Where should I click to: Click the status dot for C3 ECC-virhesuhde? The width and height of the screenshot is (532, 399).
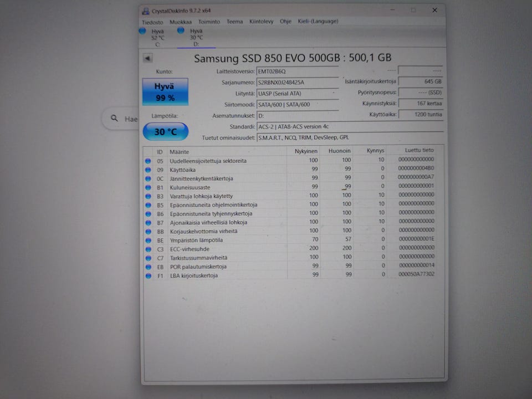click(x=149, y=249)
